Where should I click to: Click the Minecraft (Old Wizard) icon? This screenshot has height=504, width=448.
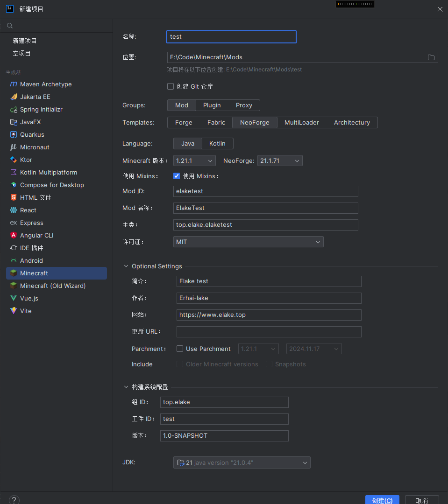14,286
